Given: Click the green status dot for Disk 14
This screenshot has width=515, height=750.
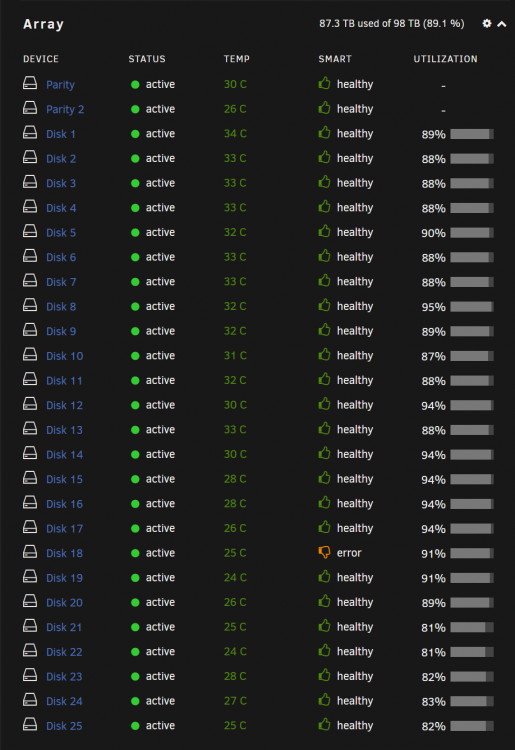Looking at the screenshot, I should (x=135, y=454).
